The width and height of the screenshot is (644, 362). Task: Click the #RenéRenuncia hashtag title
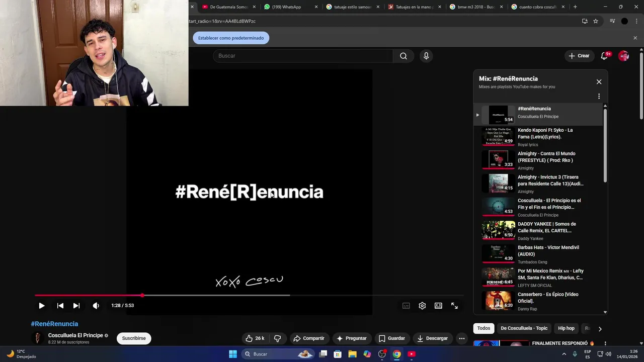coord(54,324)
